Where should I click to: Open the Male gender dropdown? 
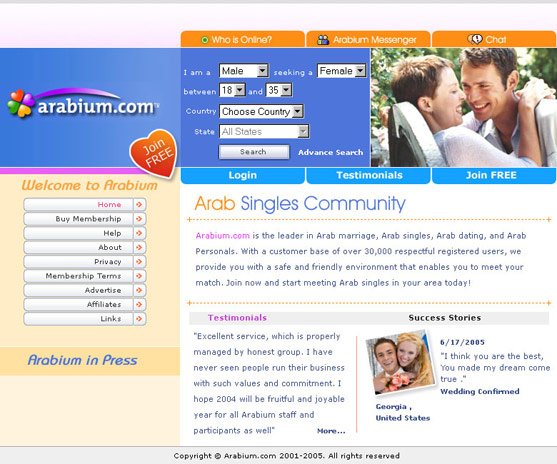pos(244,71)
